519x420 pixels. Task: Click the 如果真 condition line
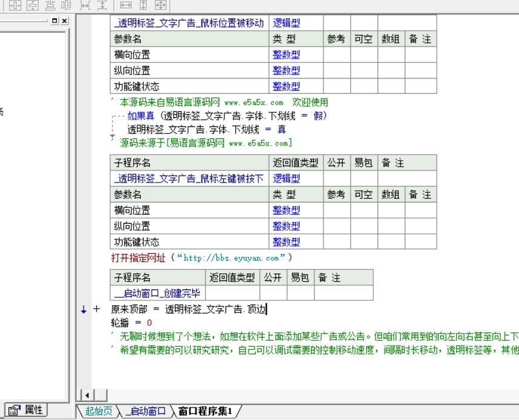(x=227, y=116)
